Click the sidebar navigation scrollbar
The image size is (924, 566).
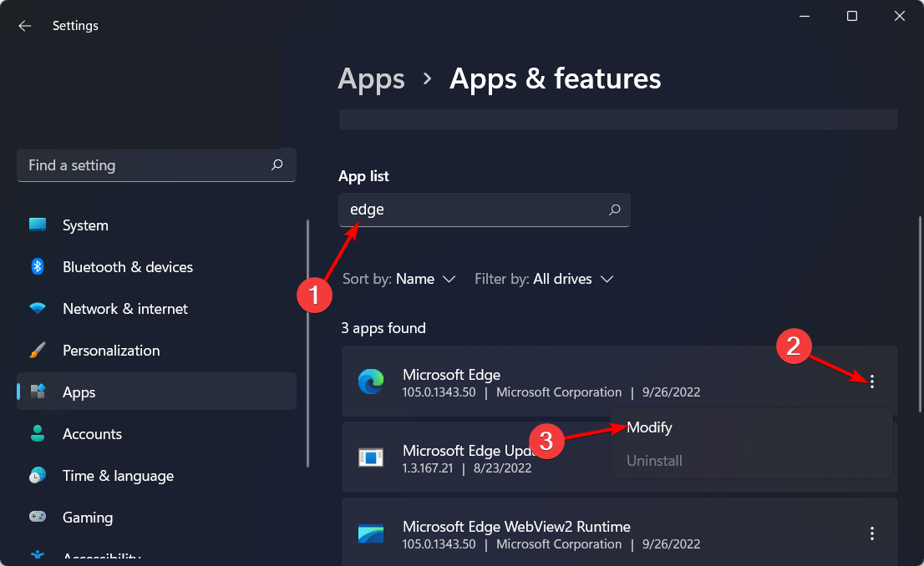pos(307,343)
